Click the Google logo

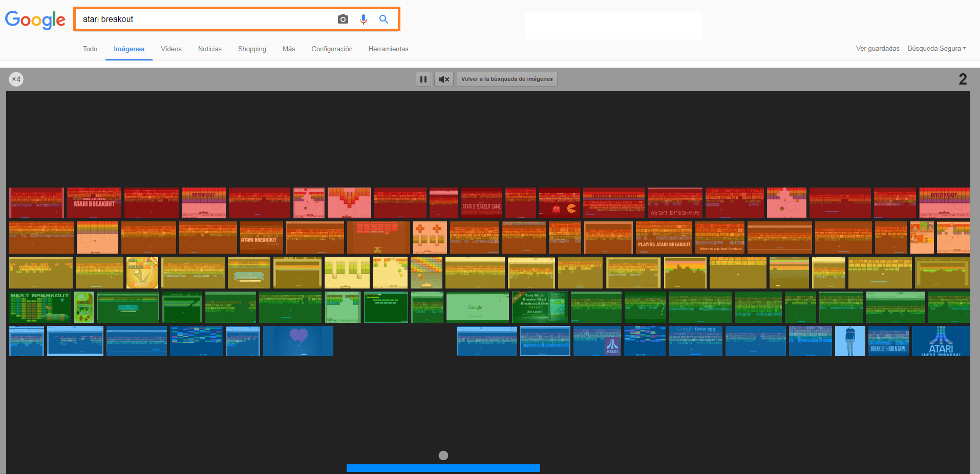point(35,20)
